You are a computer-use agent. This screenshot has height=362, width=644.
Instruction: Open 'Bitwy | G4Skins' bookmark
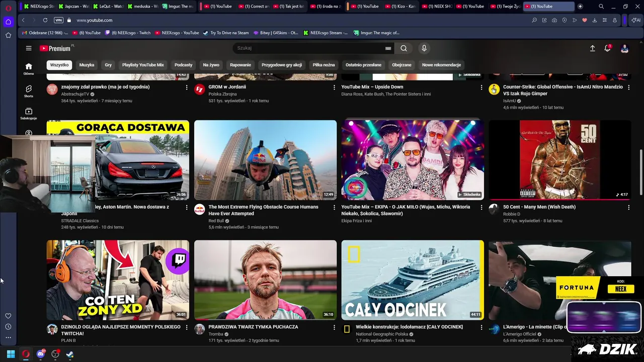click(276, 33)
